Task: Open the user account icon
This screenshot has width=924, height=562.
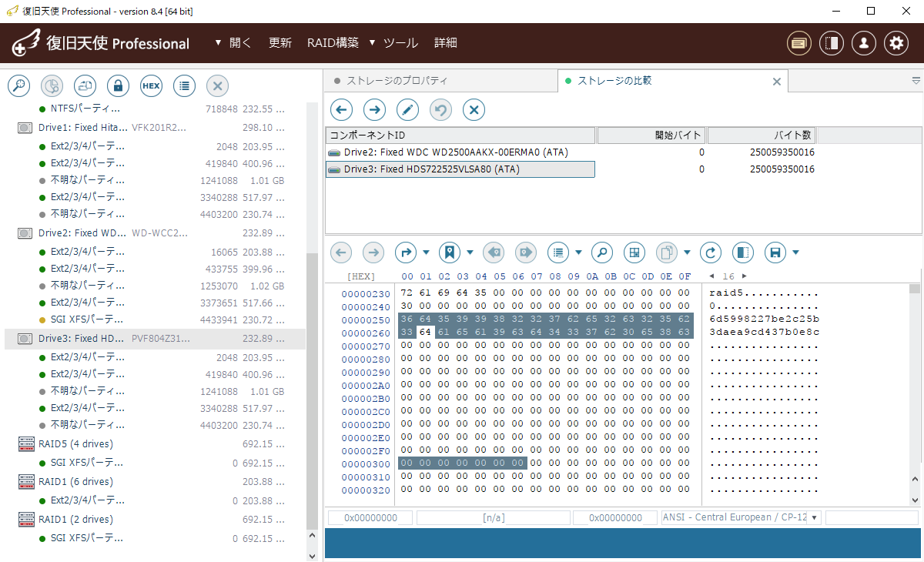Action: point(864,43)
